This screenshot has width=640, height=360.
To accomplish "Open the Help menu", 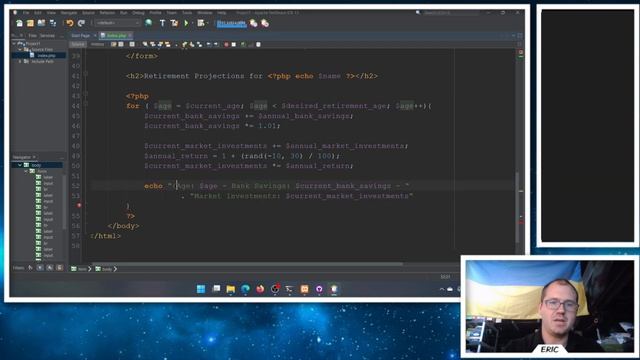I will (222, 13).
